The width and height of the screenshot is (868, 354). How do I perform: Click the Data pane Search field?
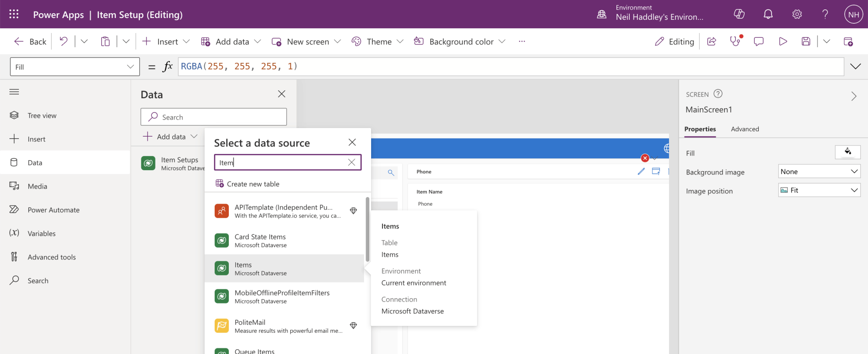[x=214, y=117]
